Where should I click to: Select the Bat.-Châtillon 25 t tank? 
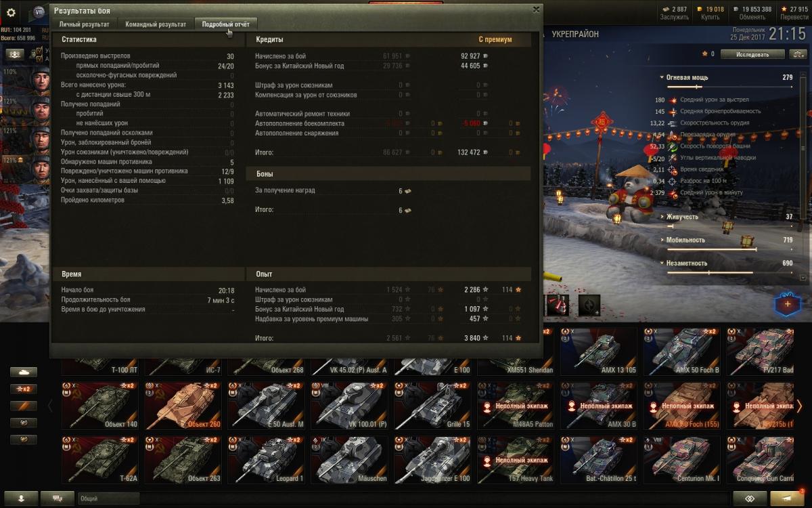pos(600,459)
